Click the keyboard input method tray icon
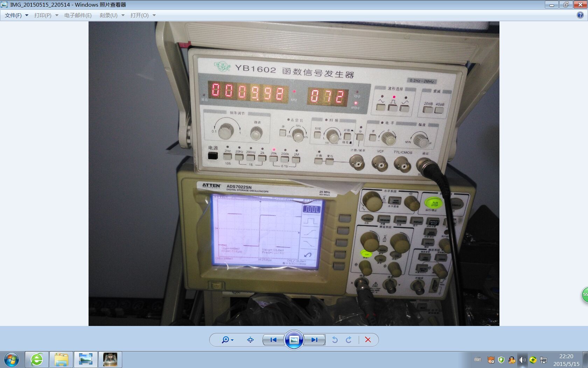Image resolution: width=588 pixels, height=368 pixels. [478, 360]
